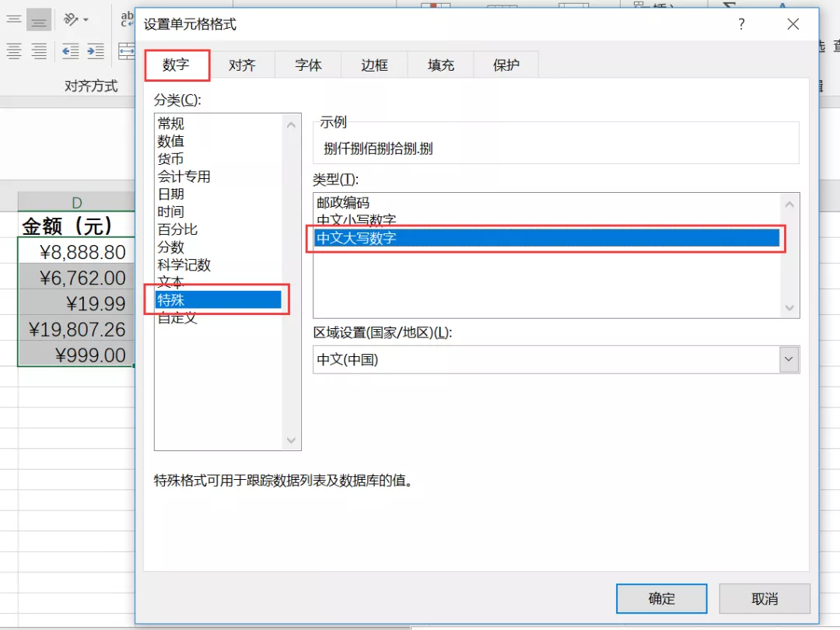This screenshot has width=840, height=630.
Task: Select the 时间 category
Action: pyautogui.click(x=219, y=212)
